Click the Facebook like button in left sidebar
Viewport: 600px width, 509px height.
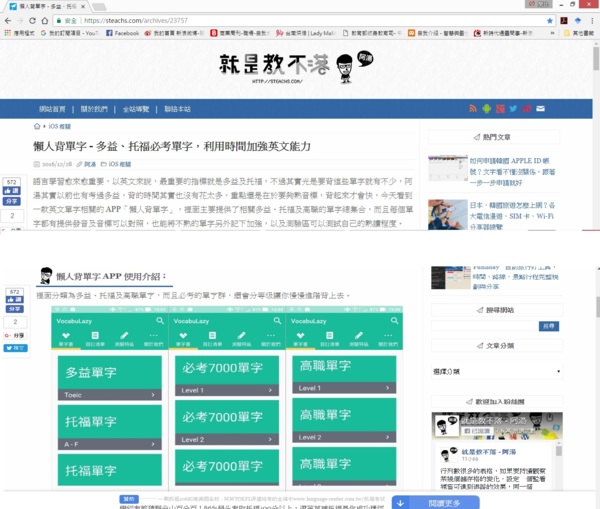click(x=12, y=190)
